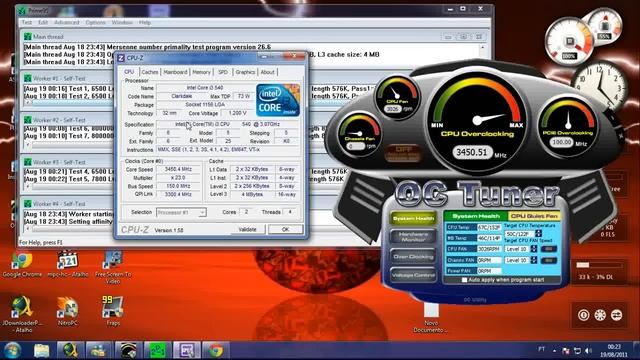Click the Intel Core i3 logo in CPU-Z
Image resolution: width=640 pixels, height=360 pixels.
pos(278,100)
